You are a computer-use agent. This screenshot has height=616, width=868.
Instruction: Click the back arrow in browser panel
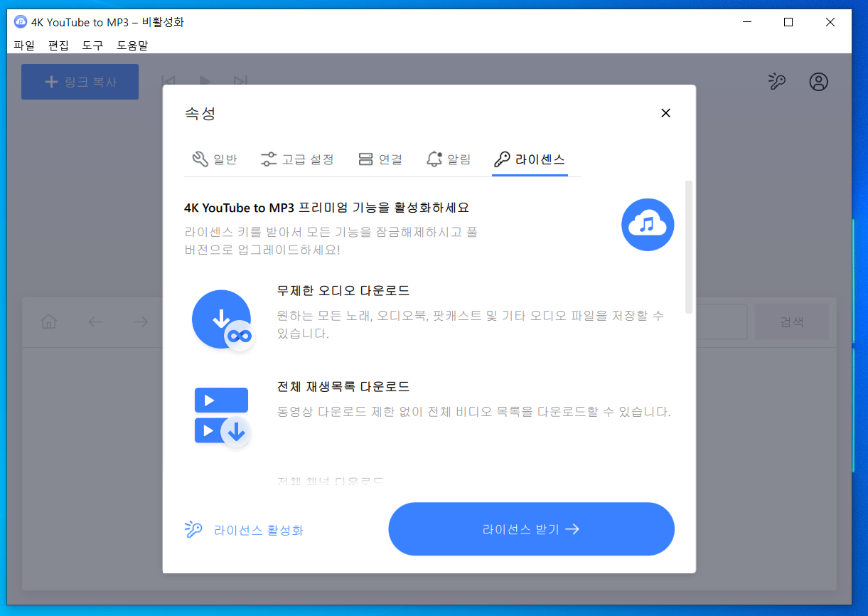point(95,322)
